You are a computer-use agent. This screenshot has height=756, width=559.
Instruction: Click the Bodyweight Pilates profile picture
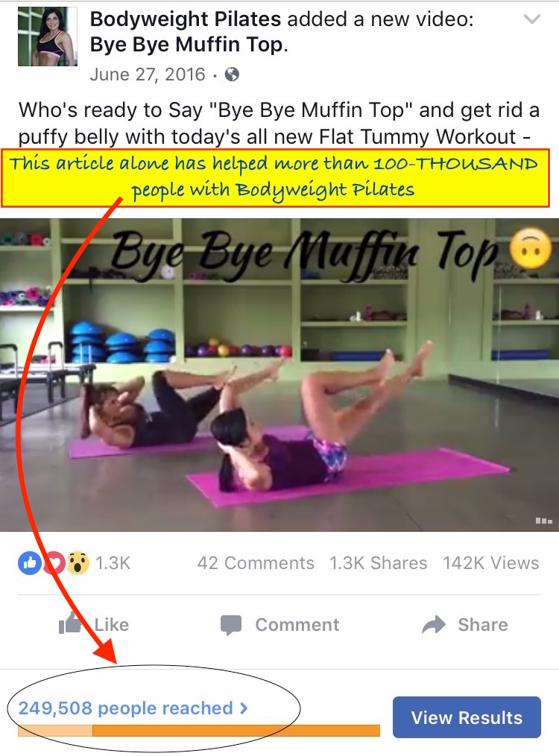[x=47, y=36]
